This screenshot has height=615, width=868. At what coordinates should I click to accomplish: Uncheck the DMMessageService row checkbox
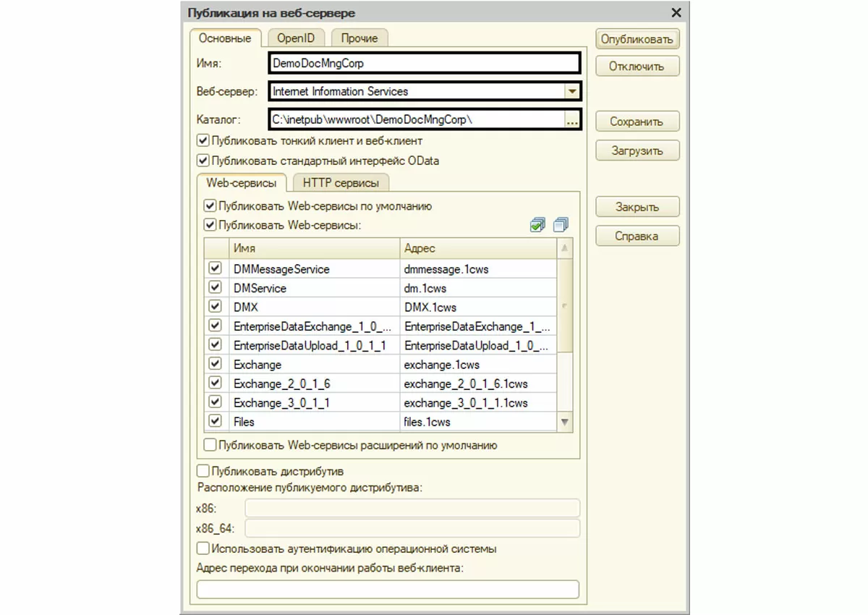pyautogui.click(x=215, y=268)
